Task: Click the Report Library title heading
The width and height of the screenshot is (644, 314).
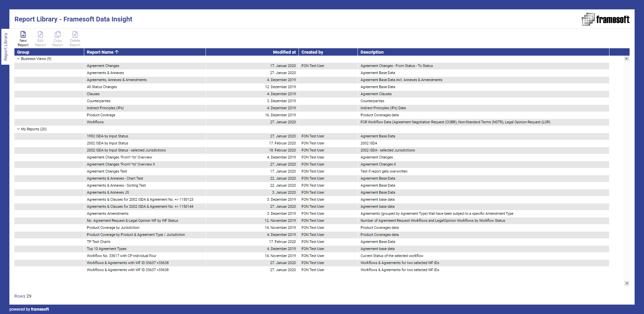Action: coord(73,19)
